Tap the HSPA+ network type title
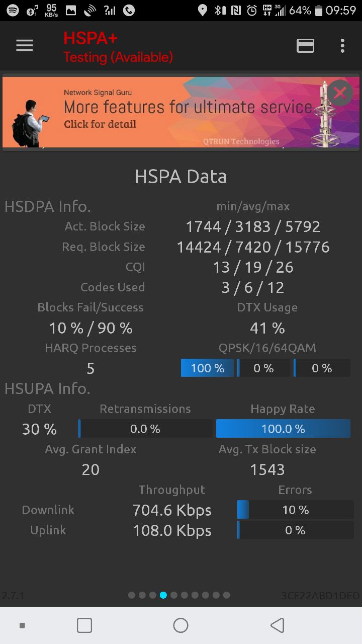This screenshot has height=644, width=362. point(90,38)
